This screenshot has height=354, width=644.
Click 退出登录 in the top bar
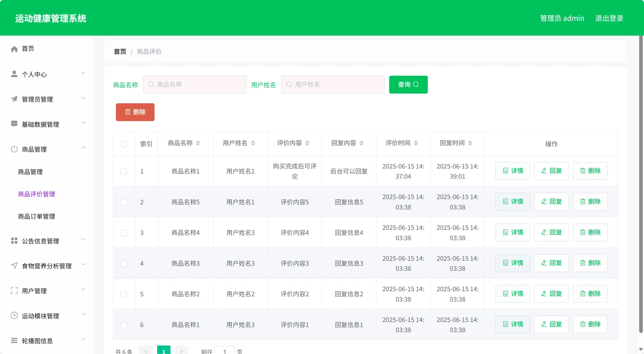pos(609,18)
